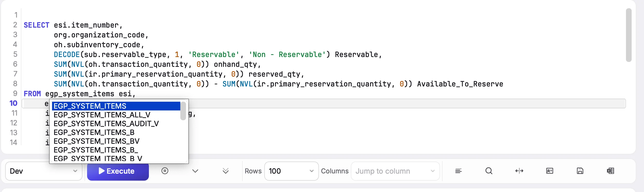This screenshot has height=192, width=644.
Task: Run the query with the Execute button
Action: (x=118, y=171)
